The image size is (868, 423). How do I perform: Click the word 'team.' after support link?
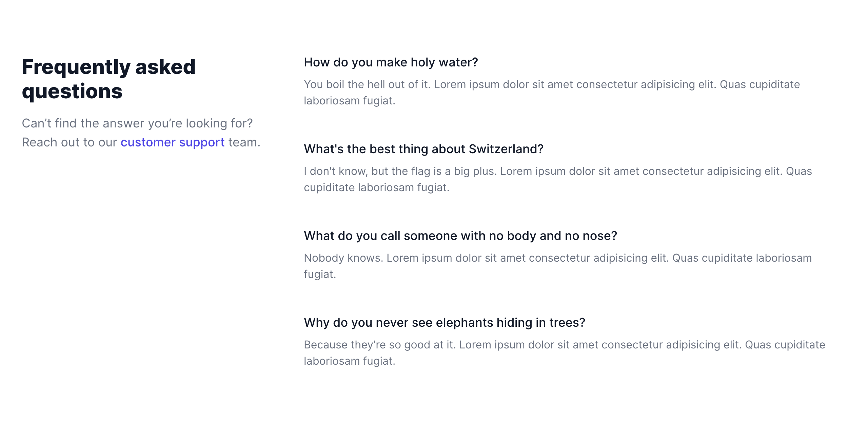tap(244, 142)
